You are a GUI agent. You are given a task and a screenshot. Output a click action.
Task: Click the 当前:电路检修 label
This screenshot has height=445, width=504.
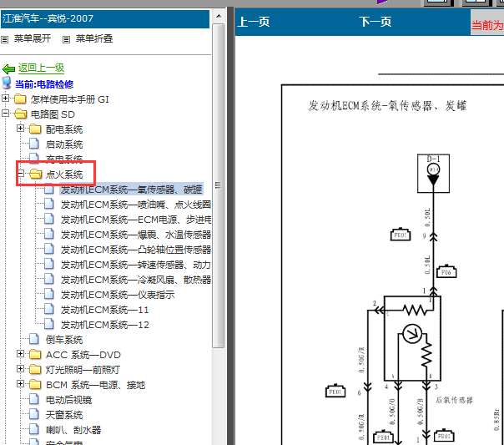[44, 84]
